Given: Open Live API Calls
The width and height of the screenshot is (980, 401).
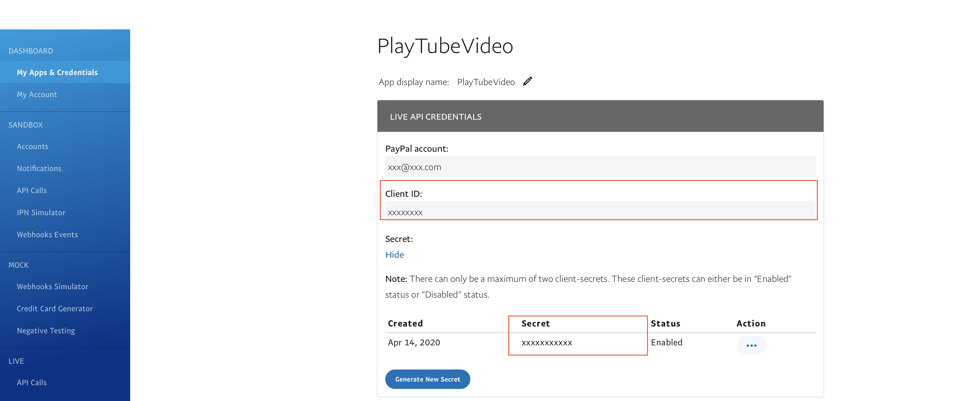Looking at the screenshot, I should point(31,383).
